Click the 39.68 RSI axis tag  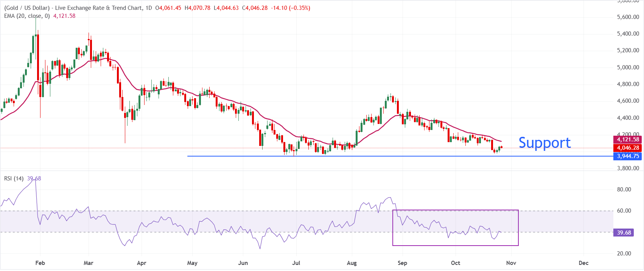tap(624, 233)
